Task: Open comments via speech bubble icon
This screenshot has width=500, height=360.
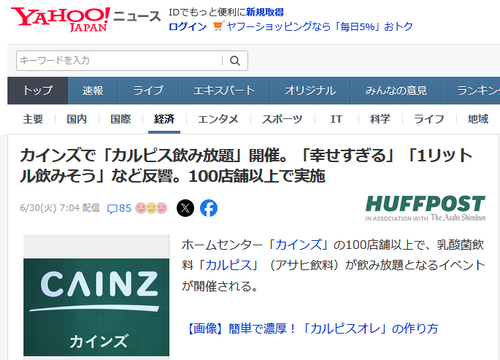Action: click(112, 209)
